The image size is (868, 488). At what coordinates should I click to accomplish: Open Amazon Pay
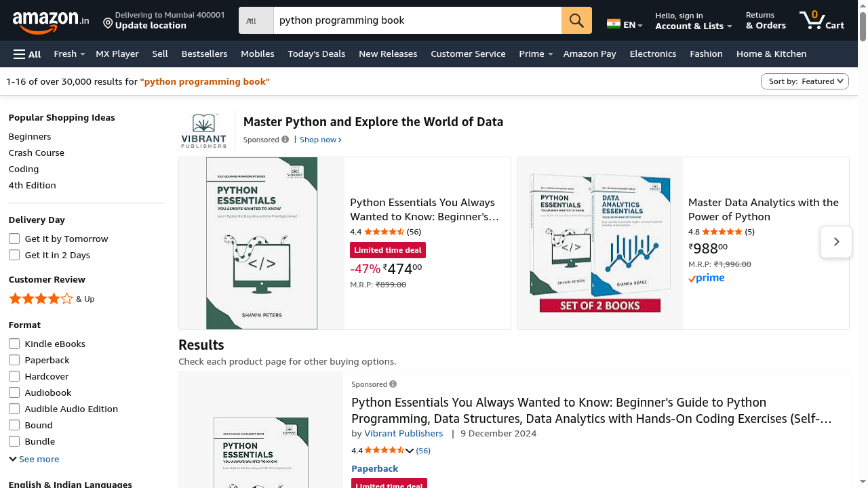pyautogui.click(x=590, y=54)
